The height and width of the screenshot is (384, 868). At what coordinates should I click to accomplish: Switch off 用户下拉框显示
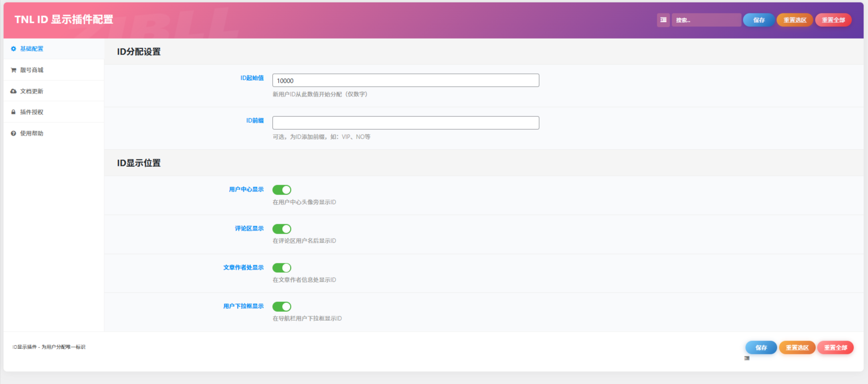point(282,307)
